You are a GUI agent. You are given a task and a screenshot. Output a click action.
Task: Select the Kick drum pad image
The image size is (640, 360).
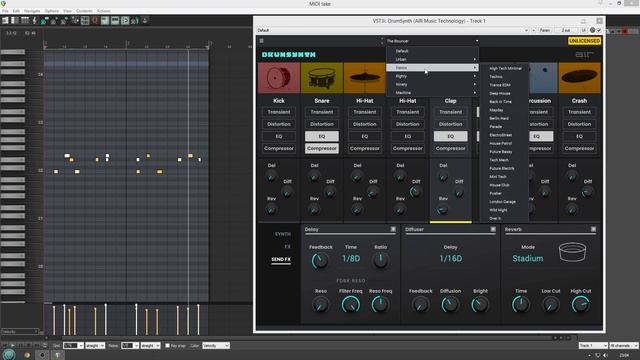coord(279,78)
